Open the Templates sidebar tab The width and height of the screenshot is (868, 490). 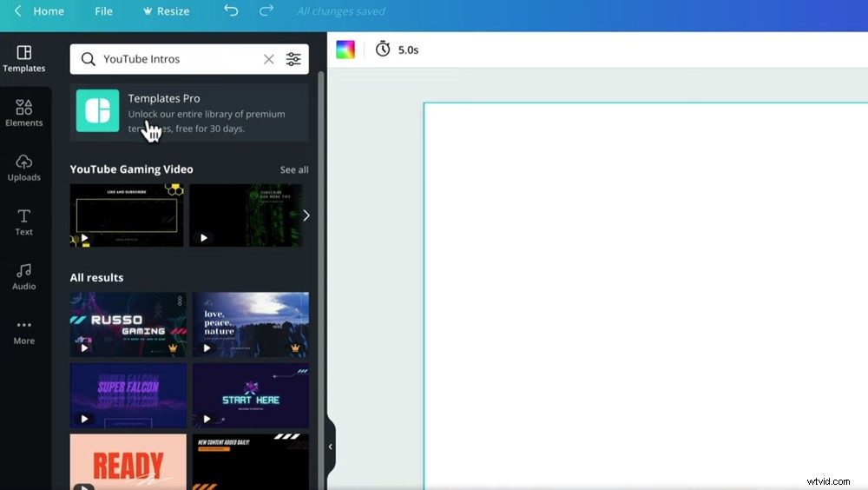[23, 59]
